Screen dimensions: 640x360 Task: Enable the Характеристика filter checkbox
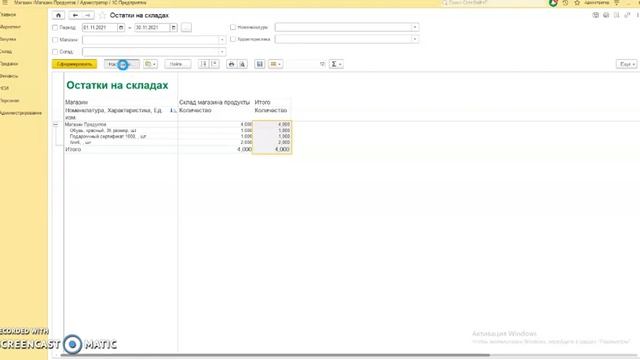click(x=233, y=39)
